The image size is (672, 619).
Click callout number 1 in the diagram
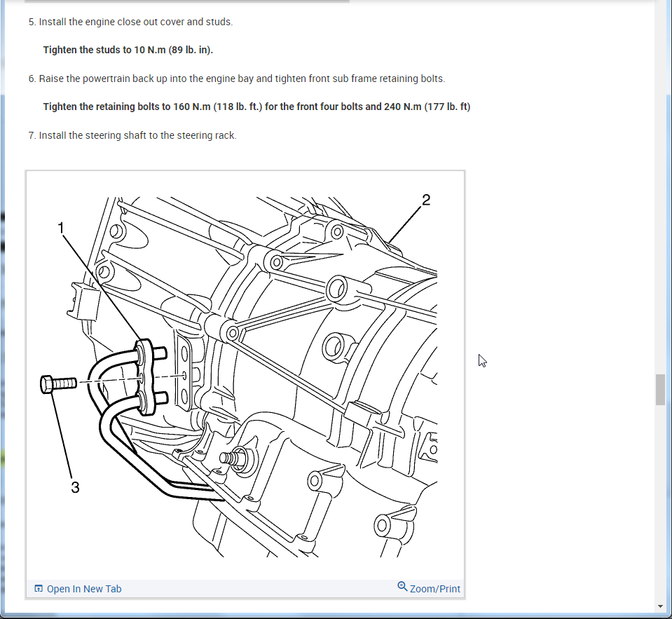(x=61, y=228)
